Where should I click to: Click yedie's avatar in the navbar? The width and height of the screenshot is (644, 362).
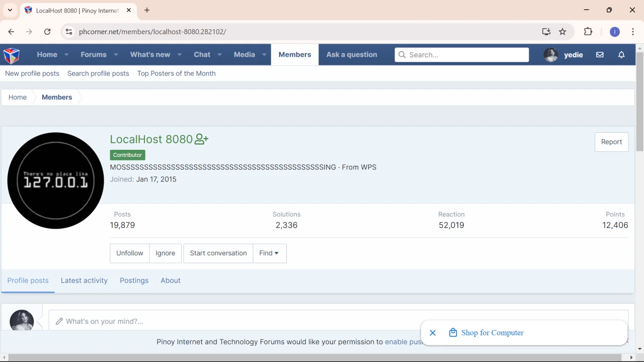(551, 55)
